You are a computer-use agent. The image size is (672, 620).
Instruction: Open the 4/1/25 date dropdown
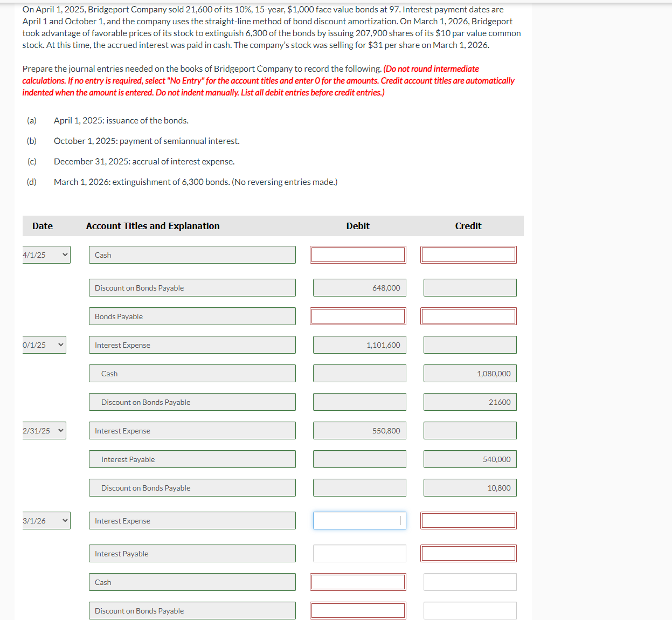coord(46,255)
